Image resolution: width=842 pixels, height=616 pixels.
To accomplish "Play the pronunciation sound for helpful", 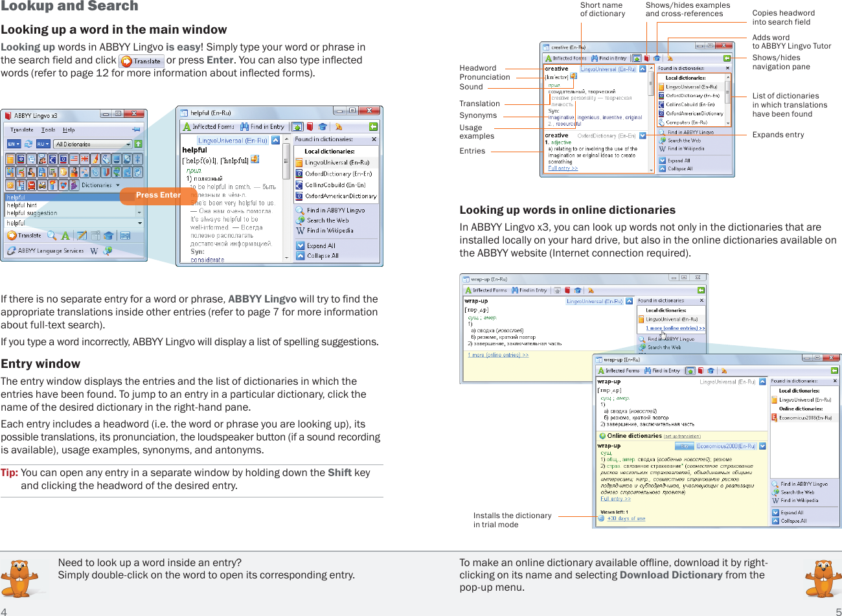I will coord(255,159).
